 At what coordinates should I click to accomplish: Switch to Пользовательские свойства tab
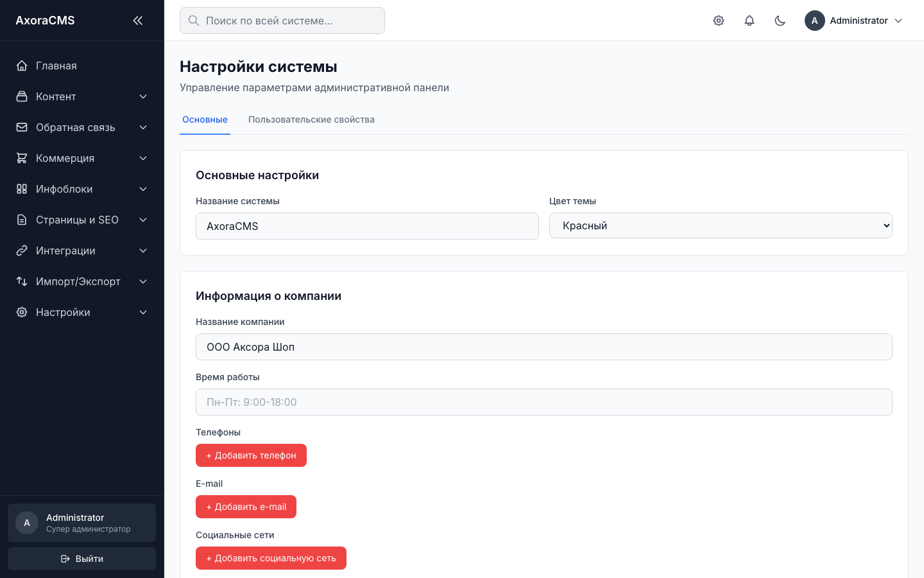[311, 119]
